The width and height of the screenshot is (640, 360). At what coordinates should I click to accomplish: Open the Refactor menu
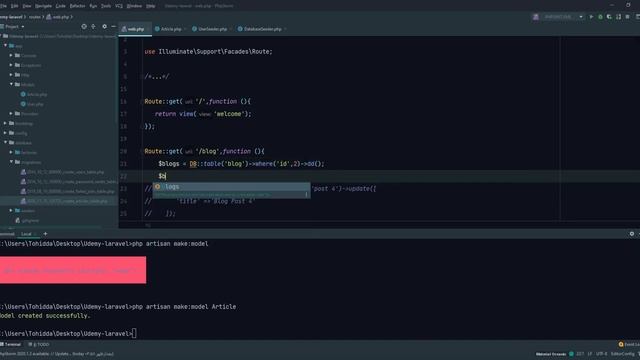point(77,6)
